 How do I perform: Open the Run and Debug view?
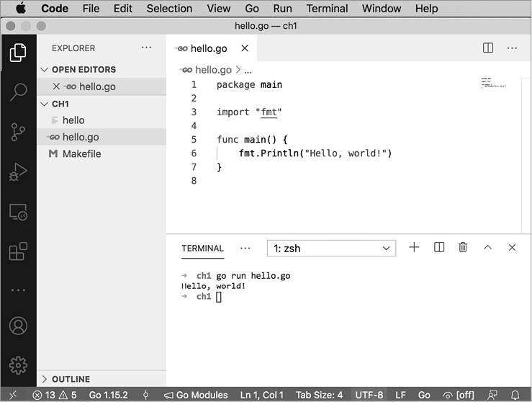18,172
